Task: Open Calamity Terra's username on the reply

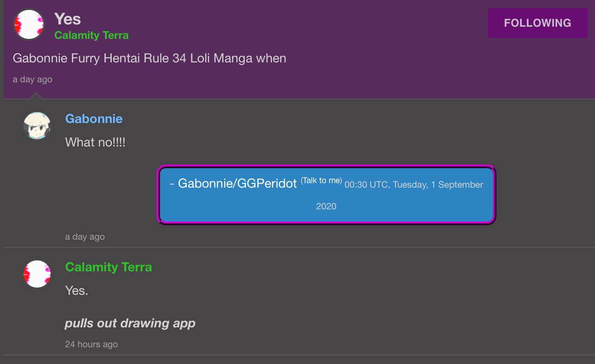Action: [109, 267]
